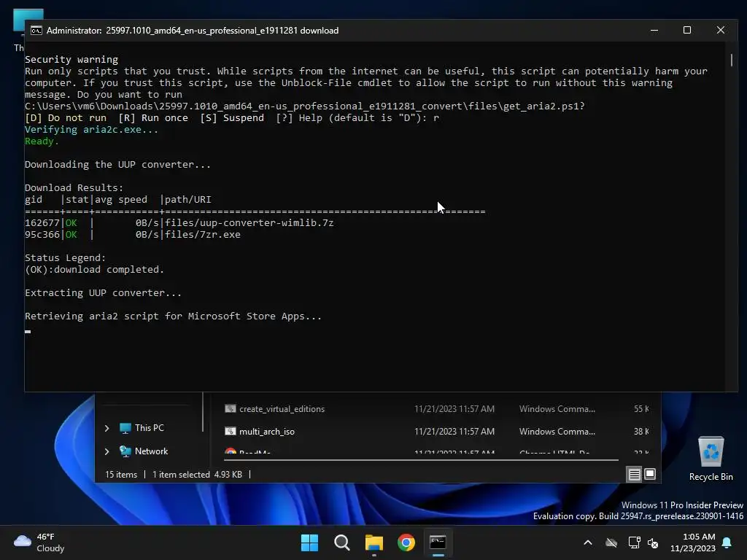Launch Google Chrome from the taskbar
This screenshot has height=560, width=747.
click(406, 542)
